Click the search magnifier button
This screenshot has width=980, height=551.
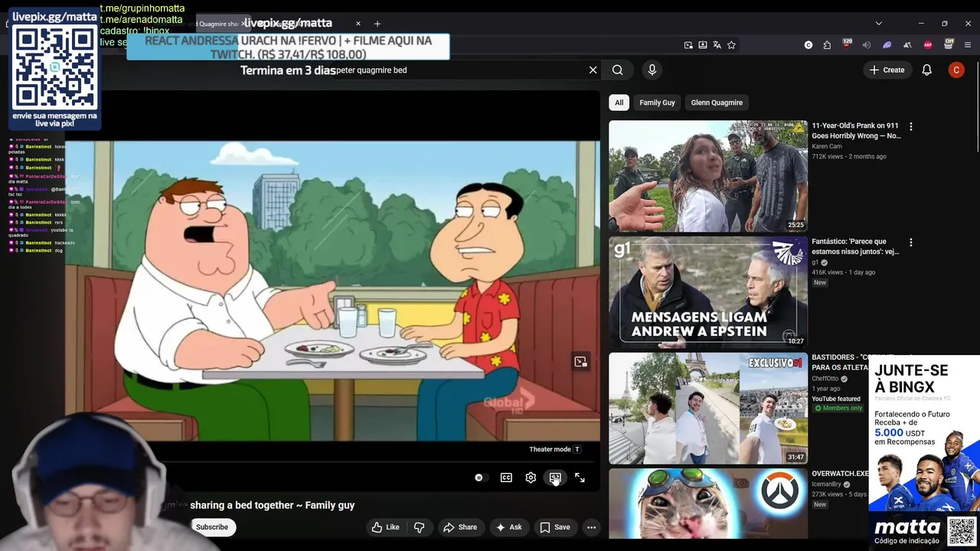point(618,70)
